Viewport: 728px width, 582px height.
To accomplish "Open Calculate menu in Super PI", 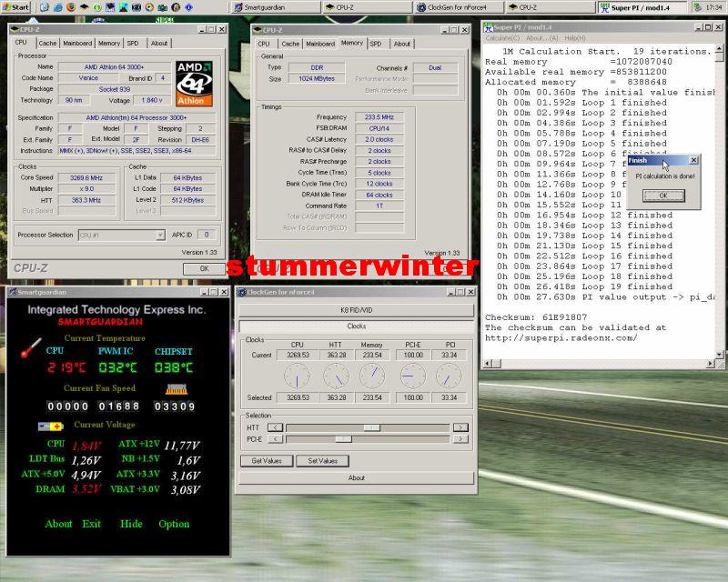I will click(x=503, y=38).
